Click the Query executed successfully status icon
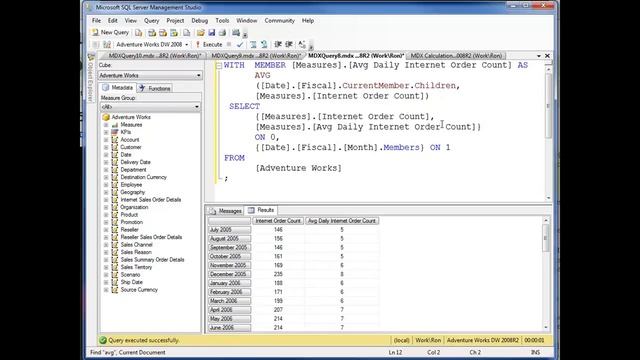640x360 pixels. pos(103,340)
